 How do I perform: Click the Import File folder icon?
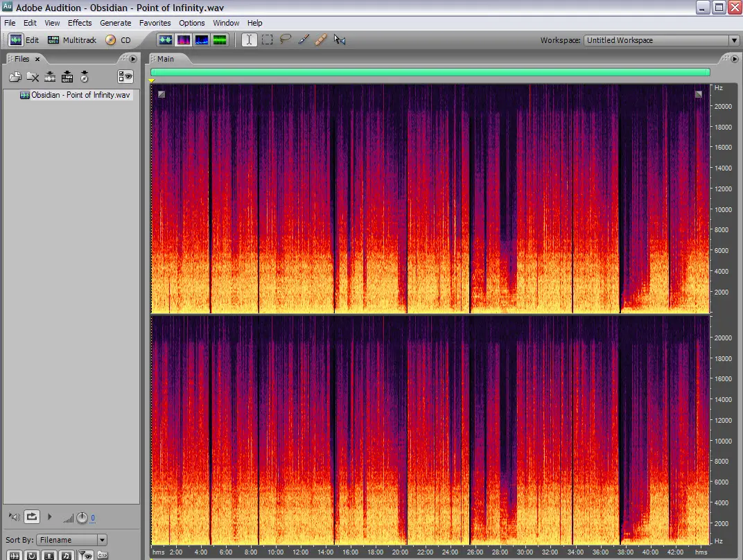point(15,77)
